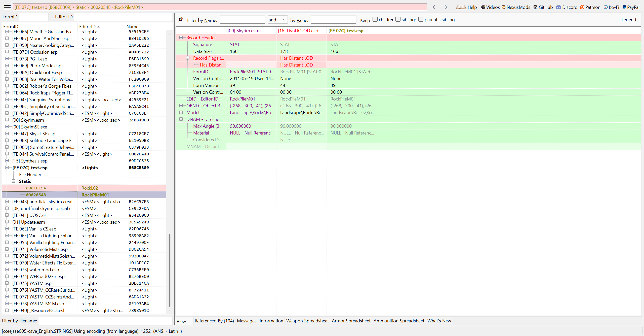This screenshot has width=644, height=336.
Task: Sort by the EditorID column header
Action: point(87,26)
